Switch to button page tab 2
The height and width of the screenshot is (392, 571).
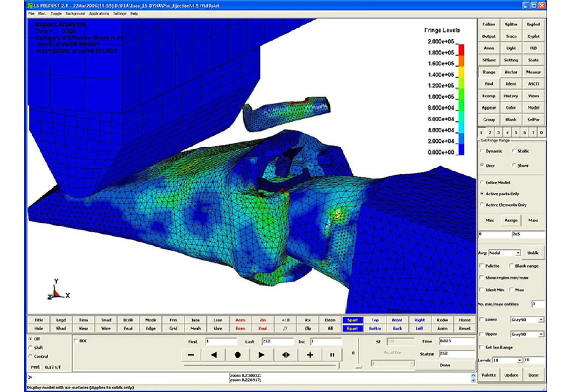490,132
